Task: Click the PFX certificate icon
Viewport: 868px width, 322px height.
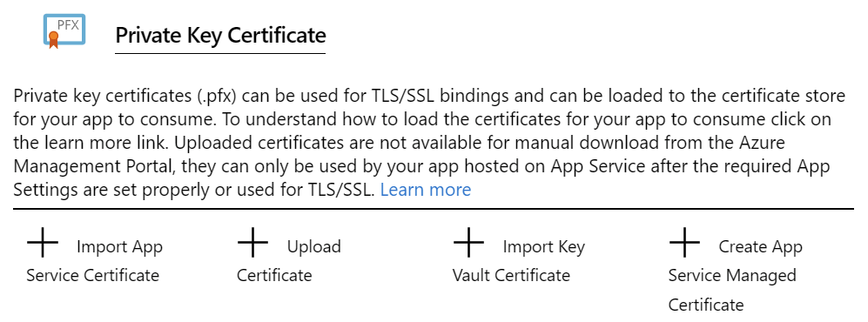Action: click(x=64, y=31)
